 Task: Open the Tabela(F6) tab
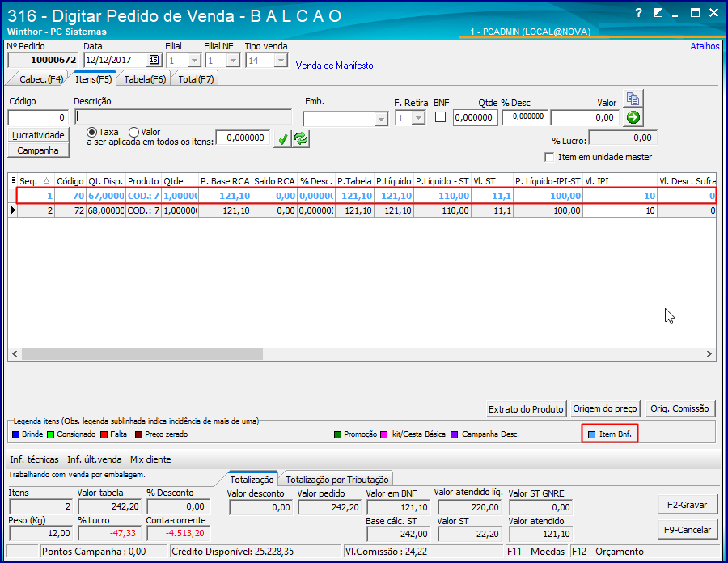click(x=145, y=79)
